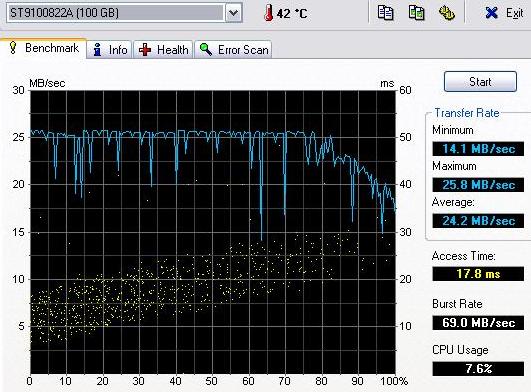The height and width of the screenshot is (392, 531).
Task: Select the Benchmark tab
Action: point(43,48)
